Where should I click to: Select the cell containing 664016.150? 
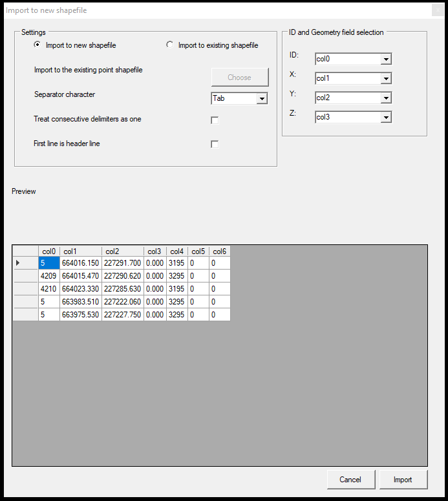click(x=81, y=263)
